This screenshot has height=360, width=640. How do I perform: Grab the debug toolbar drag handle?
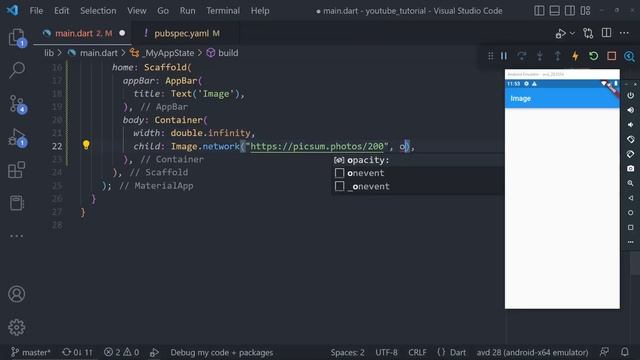[491, 56]
